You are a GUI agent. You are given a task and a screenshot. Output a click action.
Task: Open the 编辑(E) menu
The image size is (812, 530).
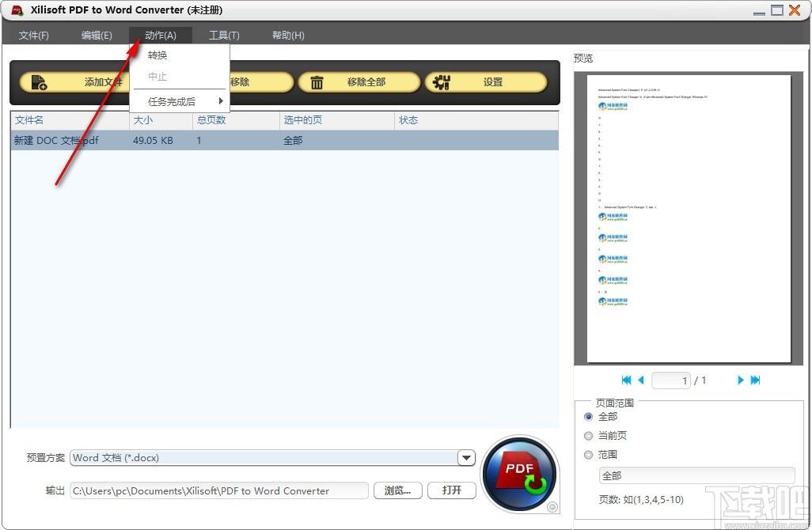[97, 35]
